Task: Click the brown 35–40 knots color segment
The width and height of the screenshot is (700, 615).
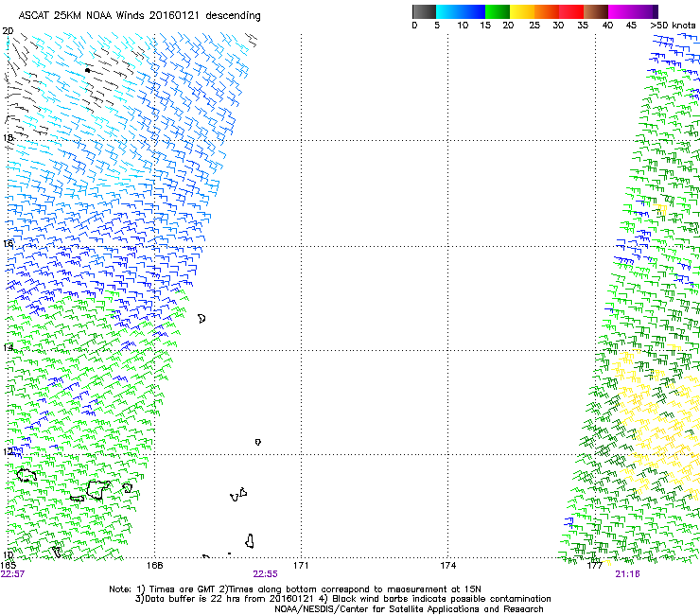Action: [x=596, y=11]
